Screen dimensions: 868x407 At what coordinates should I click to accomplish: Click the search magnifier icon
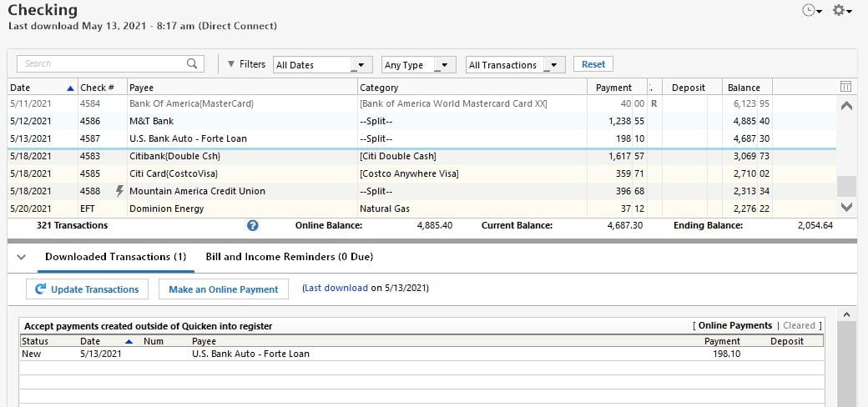point(191,63)
